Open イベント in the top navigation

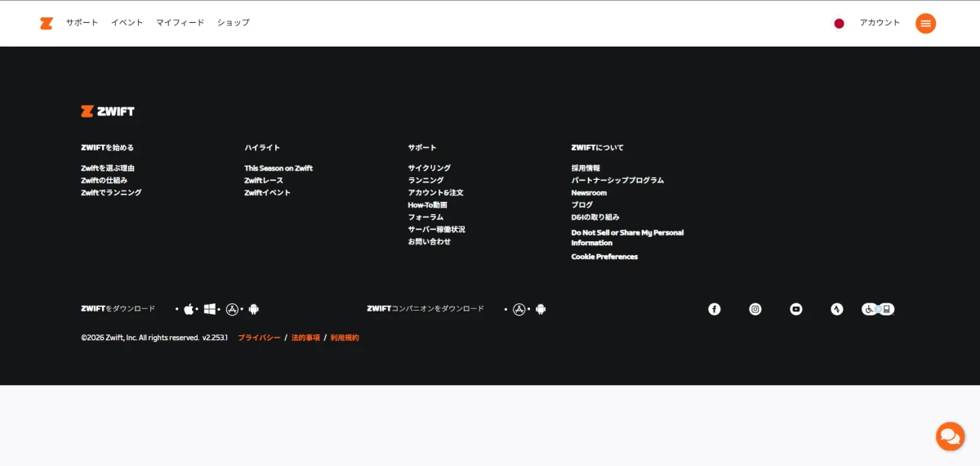tap(127, 23)
